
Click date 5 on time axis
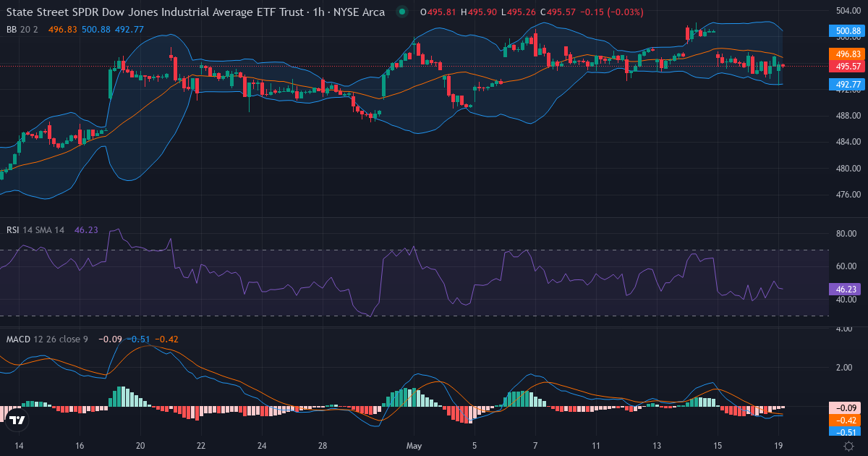click(475, 446)
